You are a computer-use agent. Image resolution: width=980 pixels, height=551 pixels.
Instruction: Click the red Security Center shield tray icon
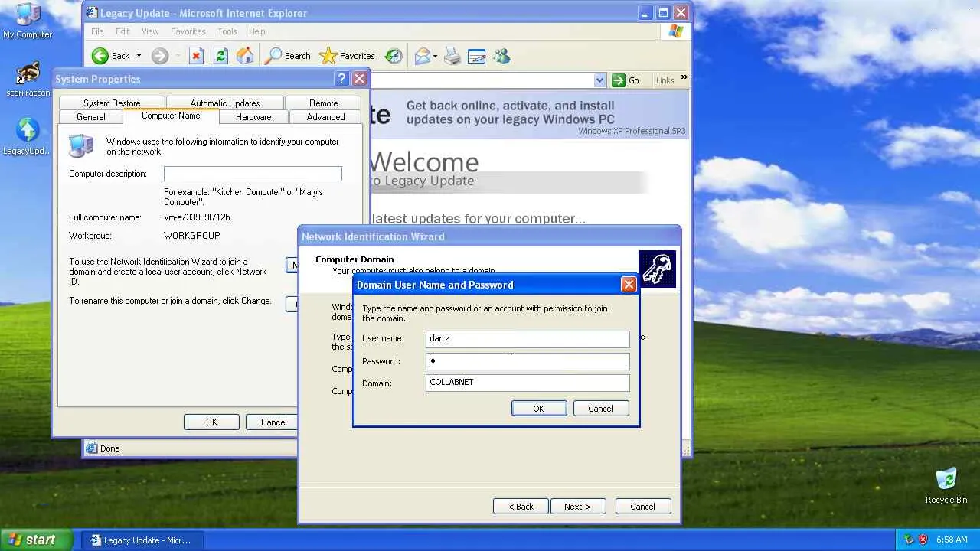click(x=923, y=540)
